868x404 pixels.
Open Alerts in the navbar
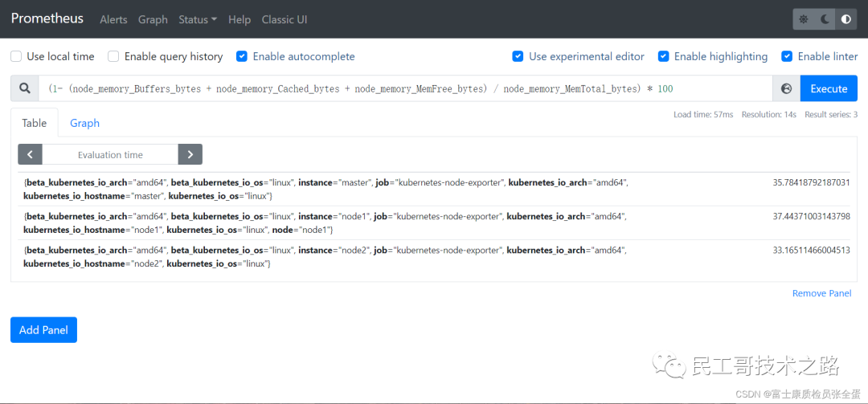113,19
